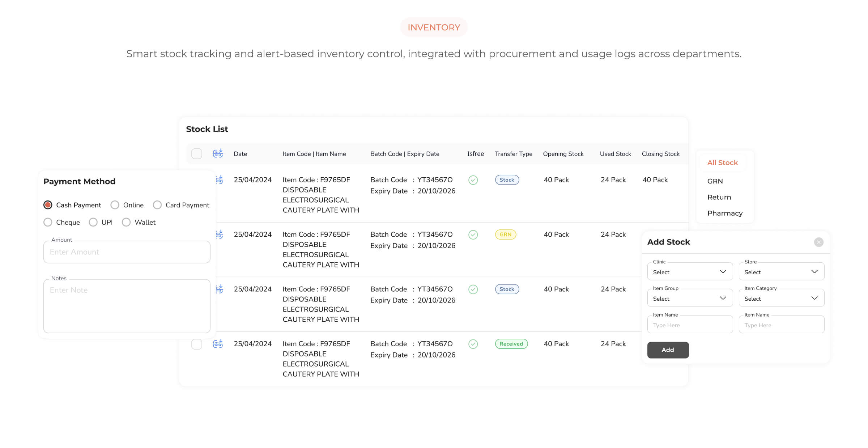
Task: Click the green Received badge
Action: point(511,344)
